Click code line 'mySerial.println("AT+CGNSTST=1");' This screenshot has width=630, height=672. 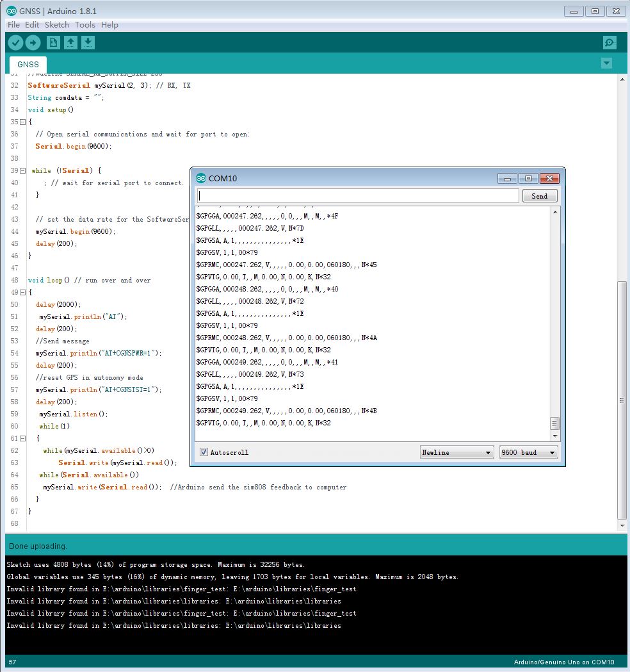point(99,389)
